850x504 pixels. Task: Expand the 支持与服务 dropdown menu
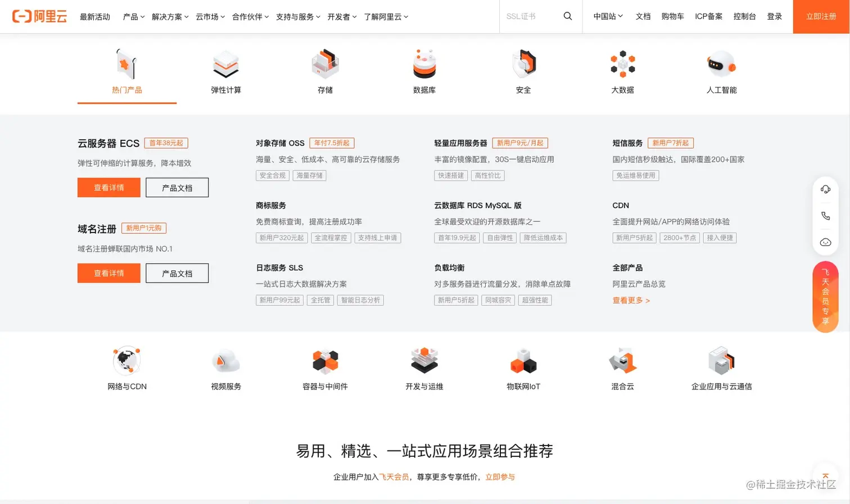pos(298,17)
